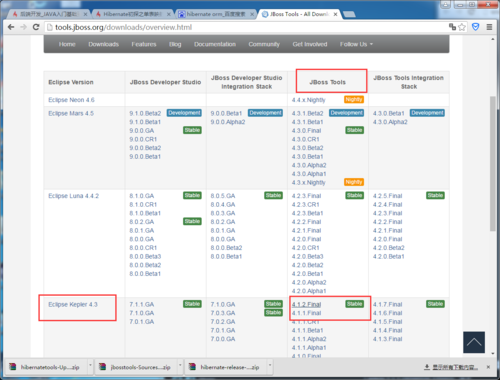Click the back-to-top arrow button

click(474, 342)
